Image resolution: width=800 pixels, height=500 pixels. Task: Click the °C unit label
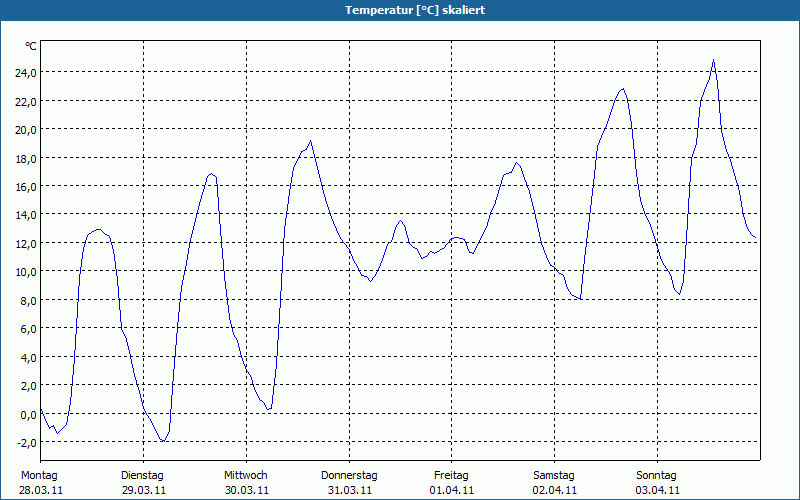[31, 46]
